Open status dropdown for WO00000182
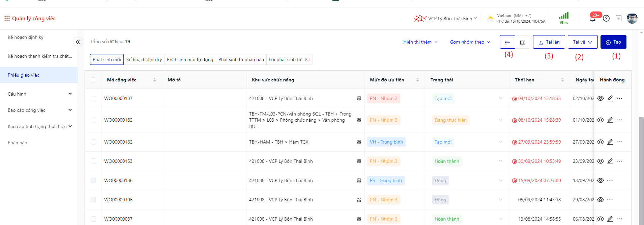Viewport: 644px width, 225px height. [500, 120]
